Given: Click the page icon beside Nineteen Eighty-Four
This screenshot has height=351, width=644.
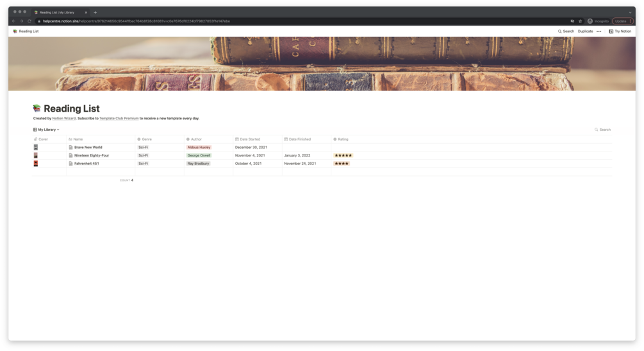Looking at the screenshot, I should 70,155.
